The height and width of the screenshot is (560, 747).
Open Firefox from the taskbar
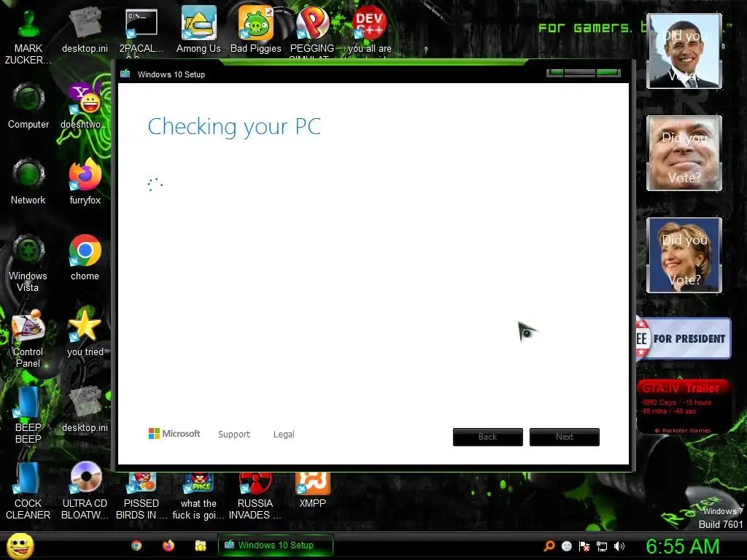[x=169, y=545]
